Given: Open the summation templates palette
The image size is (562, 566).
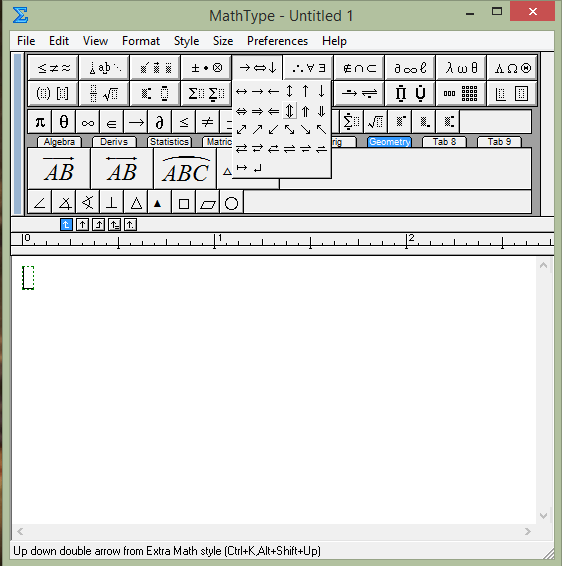Looking at the screenshot, I should (206, 93).
